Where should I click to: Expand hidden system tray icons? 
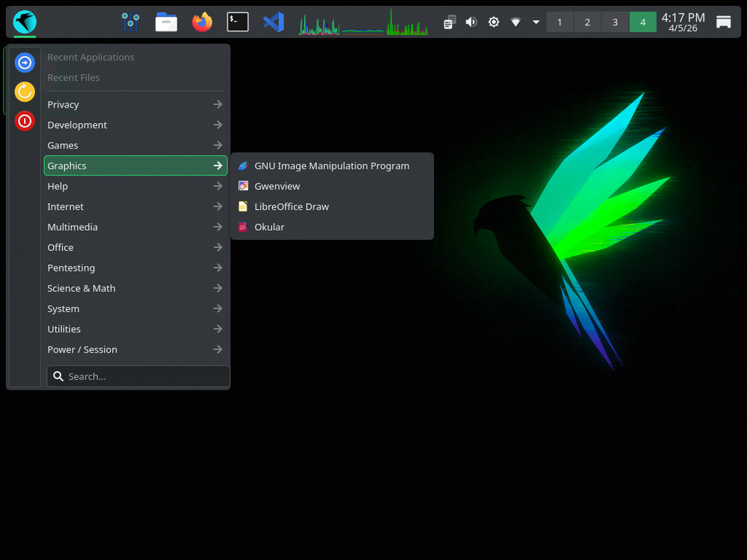point(536,22)
